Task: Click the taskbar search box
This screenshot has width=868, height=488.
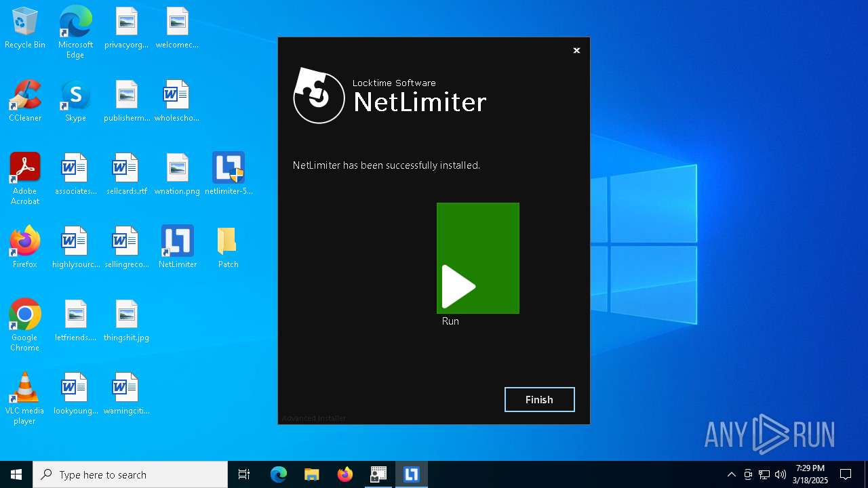Action: coord(130,474)
